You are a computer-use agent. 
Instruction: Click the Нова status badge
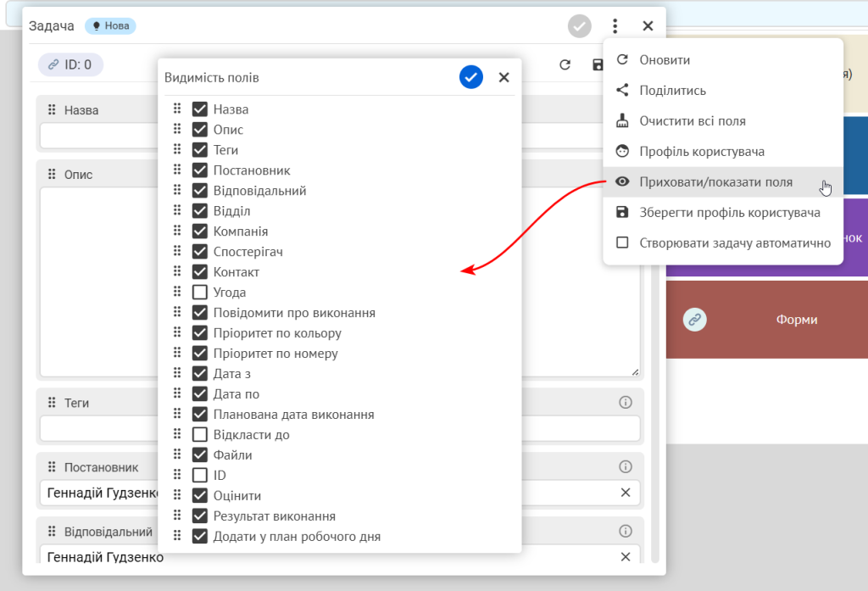point(111,25)
